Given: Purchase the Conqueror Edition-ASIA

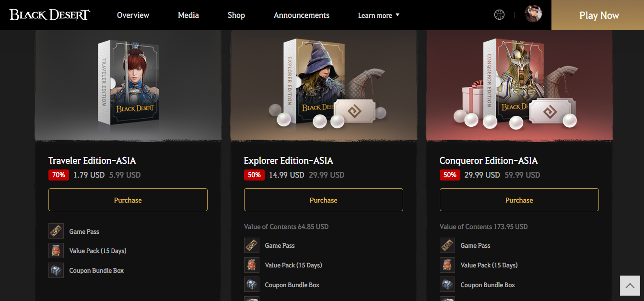Looking at the screenshot, I should [x=519, y=200].
